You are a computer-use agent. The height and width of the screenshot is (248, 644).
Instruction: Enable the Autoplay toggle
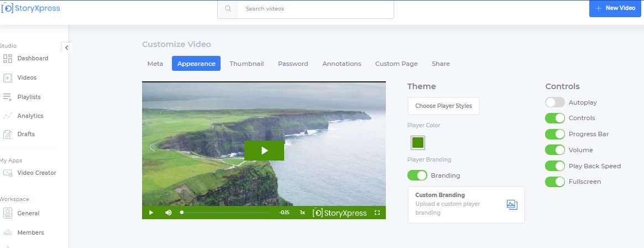(x=555, y=102)
